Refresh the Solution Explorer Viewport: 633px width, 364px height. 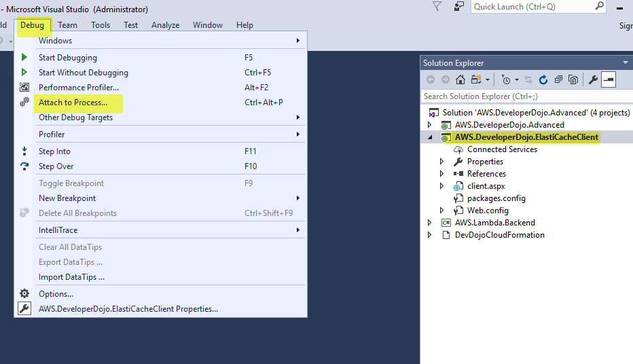point(543,79)
